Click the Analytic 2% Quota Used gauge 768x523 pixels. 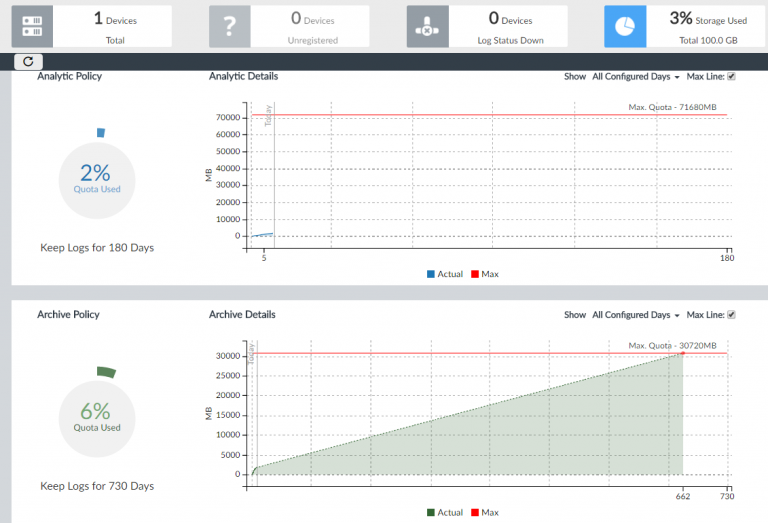[x=97, y=180]
